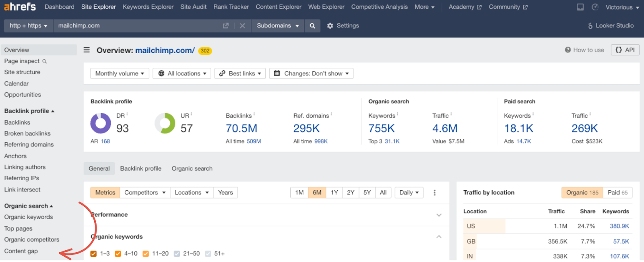Open the Competitors dropdown
This screenshot has width=644, height=262.
(x=145, y=193)
